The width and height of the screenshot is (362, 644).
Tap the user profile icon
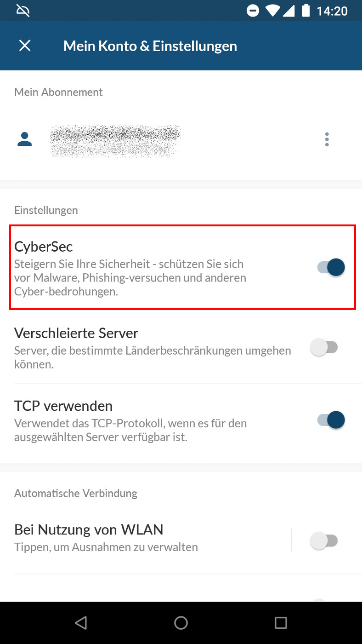point(25,139)
